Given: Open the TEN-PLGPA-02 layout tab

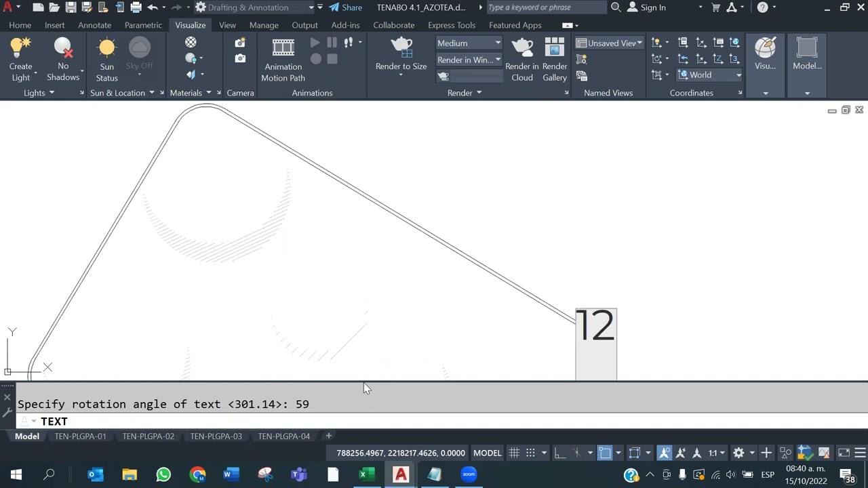Looking at the screenshot, I should point(148,436).
